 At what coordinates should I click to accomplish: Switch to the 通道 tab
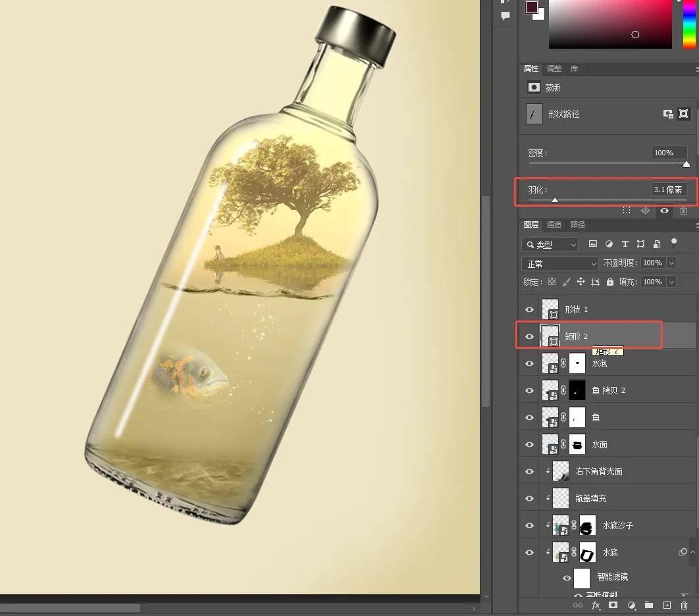click(x=554, y=225)
